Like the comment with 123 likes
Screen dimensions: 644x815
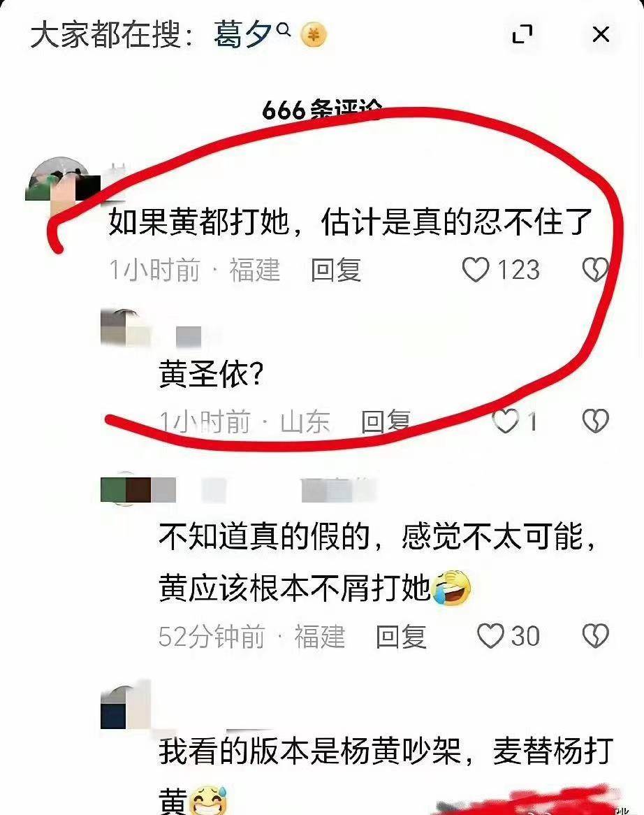point(475,270)
